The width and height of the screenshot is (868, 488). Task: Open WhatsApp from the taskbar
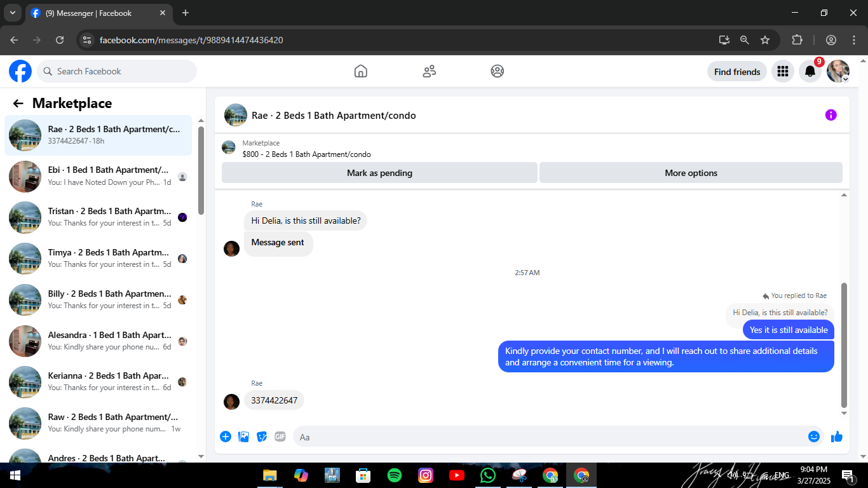coord(488,475)
